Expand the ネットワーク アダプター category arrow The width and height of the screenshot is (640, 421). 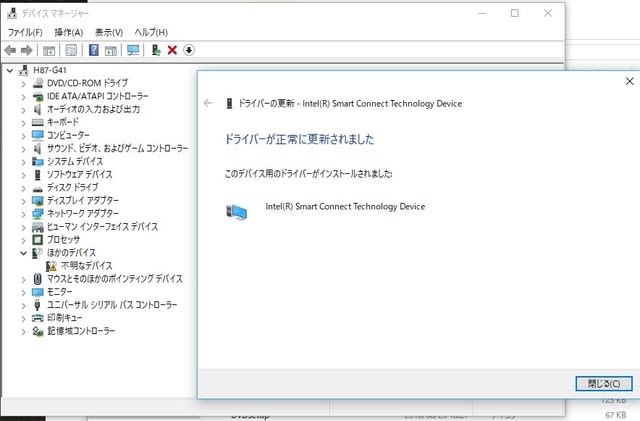click(23, 214)
